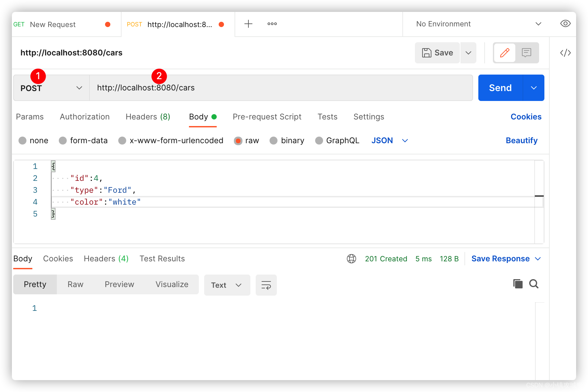Click the request title http://localhost:8080/cars
The height and width of the screenshot is (392, 588).
click(x=71, y=53)
